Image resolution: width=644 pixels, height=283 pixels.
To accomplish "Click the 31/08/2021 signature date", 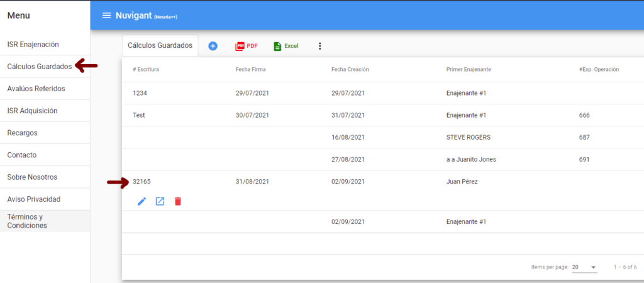I will point(252,182).
